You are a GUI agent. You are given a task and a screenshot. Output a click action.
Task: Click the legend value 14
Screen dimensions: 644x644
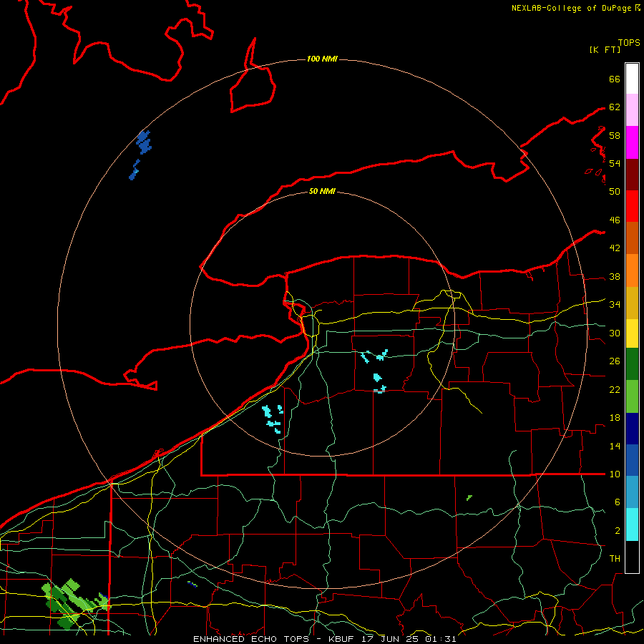615,446
